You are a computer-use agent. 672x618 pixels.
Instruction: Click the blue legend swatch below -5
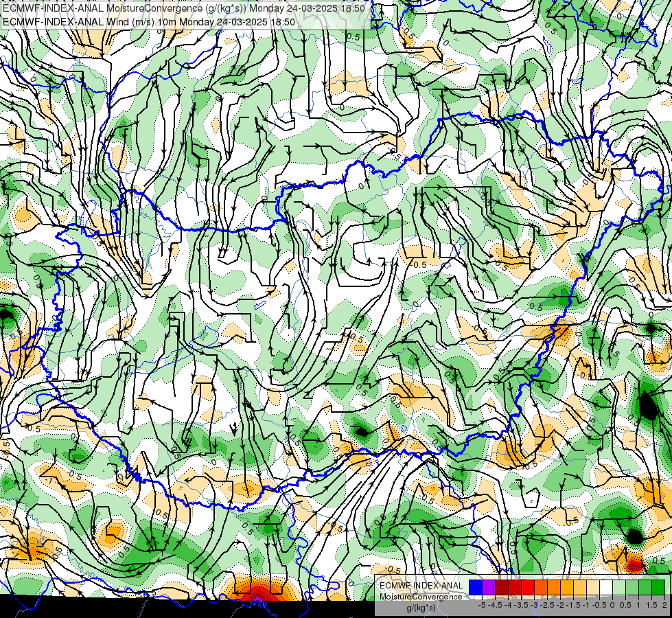tap(476, 588)
